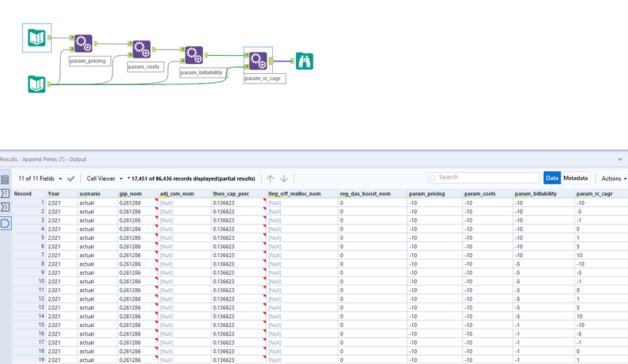
Task: Apply field selection checkmark
Action: point(71,179)
